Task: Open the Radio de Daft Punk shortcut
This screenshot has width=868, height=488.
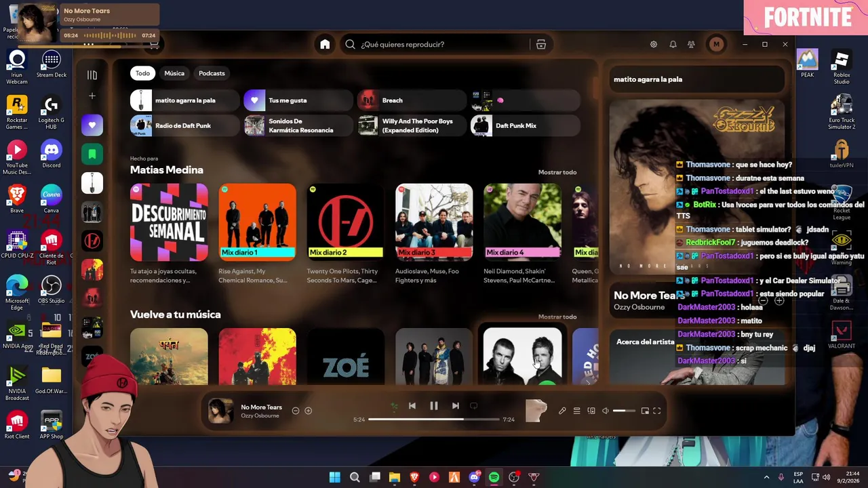Action: pos(185,125)
